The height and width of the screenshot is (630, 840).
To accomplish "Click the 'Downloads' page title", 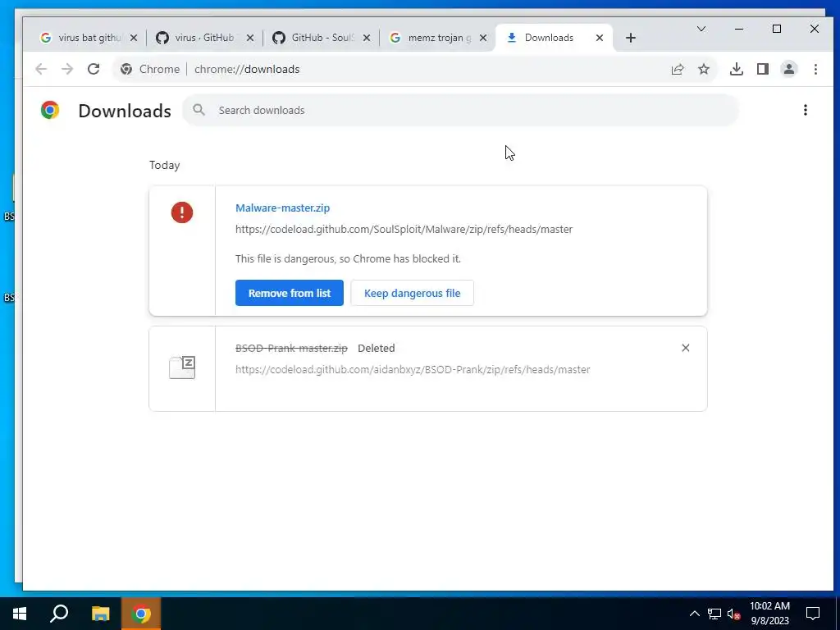I will tap(125, 111).
